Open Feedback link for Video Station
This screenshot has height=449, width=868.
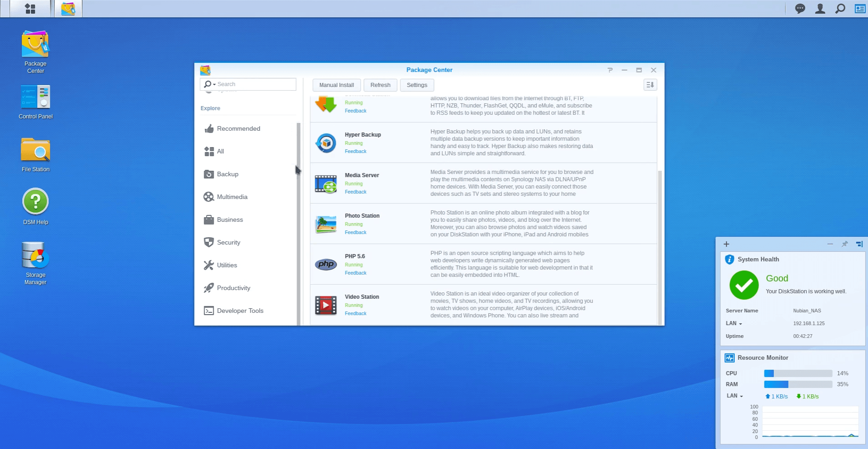tap(355, 313)
